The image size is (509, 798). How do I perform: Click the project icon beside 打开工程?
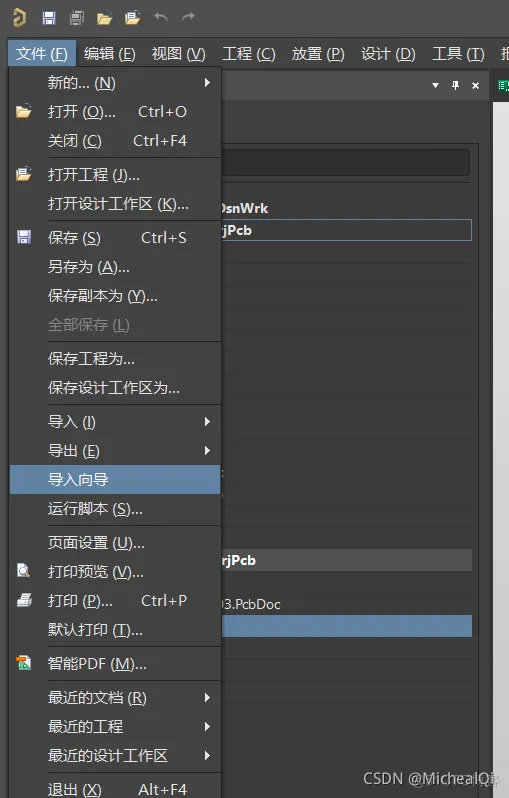pyautogui.click(x=23, y=174)
